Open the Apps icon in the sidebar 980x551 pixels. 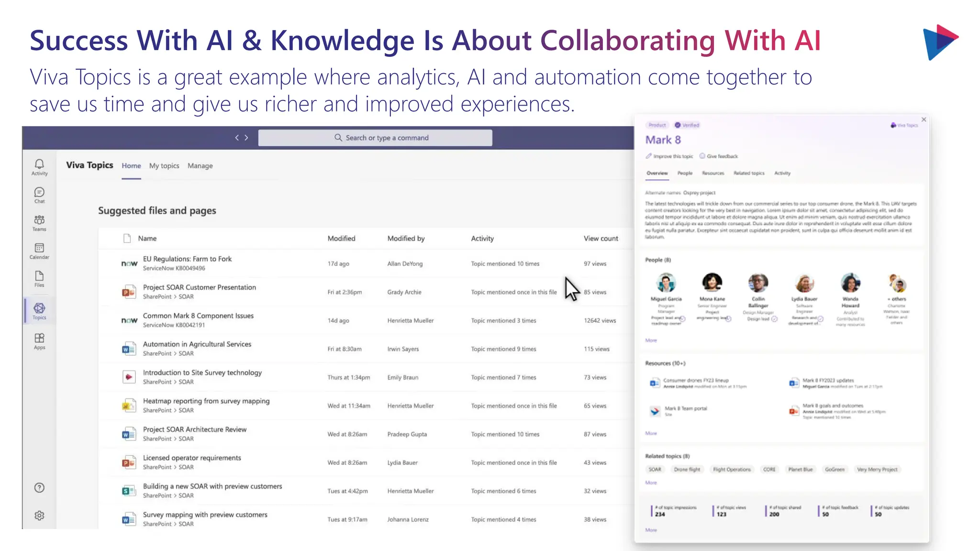point(39,342)
